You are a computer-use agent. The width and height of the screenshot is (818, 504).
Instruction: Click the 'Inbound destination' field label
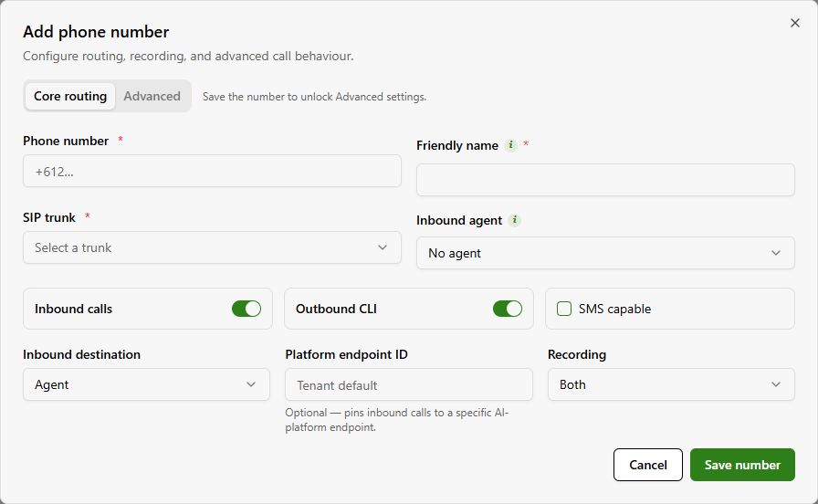[x=82, y=355]
